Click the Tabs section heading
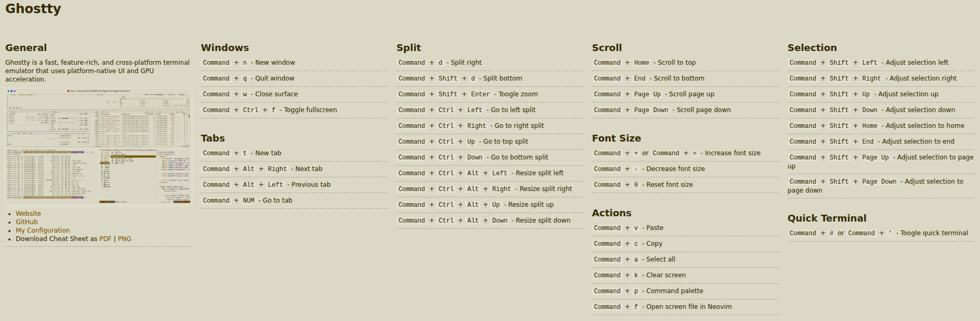 (213, 138)
